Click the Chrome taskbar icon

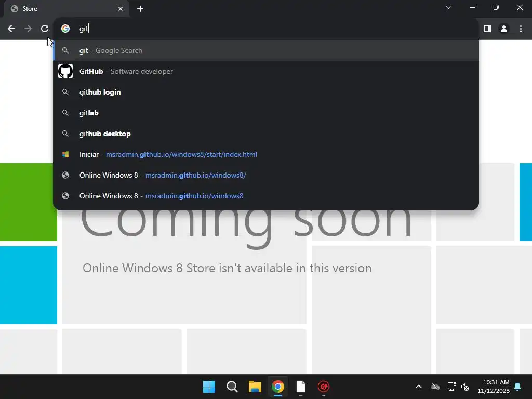(x=277, y=387)
